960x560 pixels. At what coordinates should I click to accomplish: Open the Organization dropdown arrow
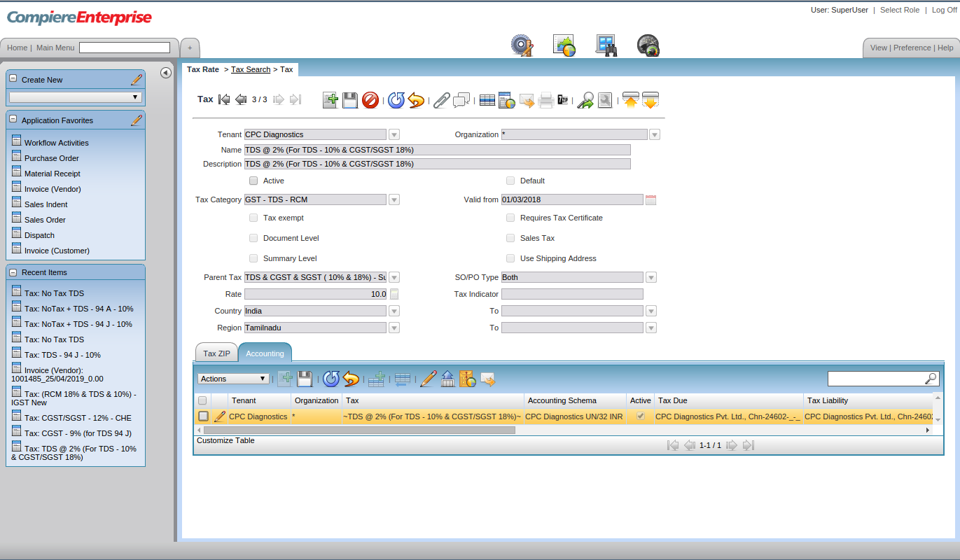click(x=655, y=134)
